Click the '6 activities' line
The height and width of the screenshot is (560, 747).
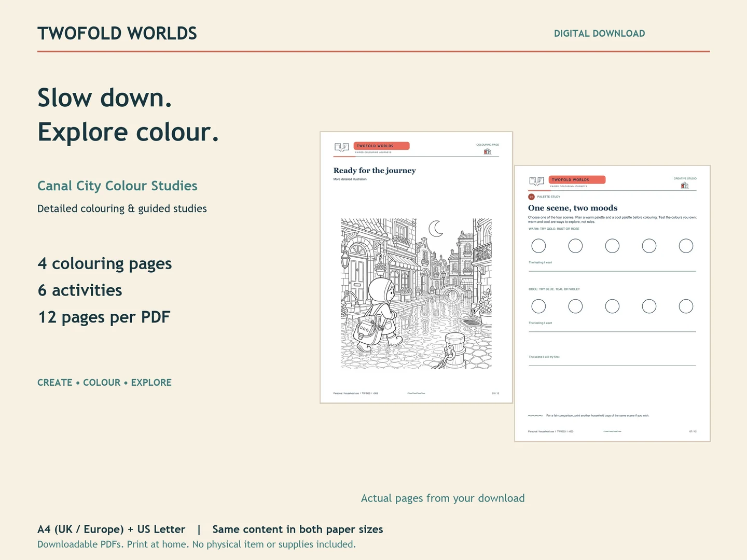(80, 290)
